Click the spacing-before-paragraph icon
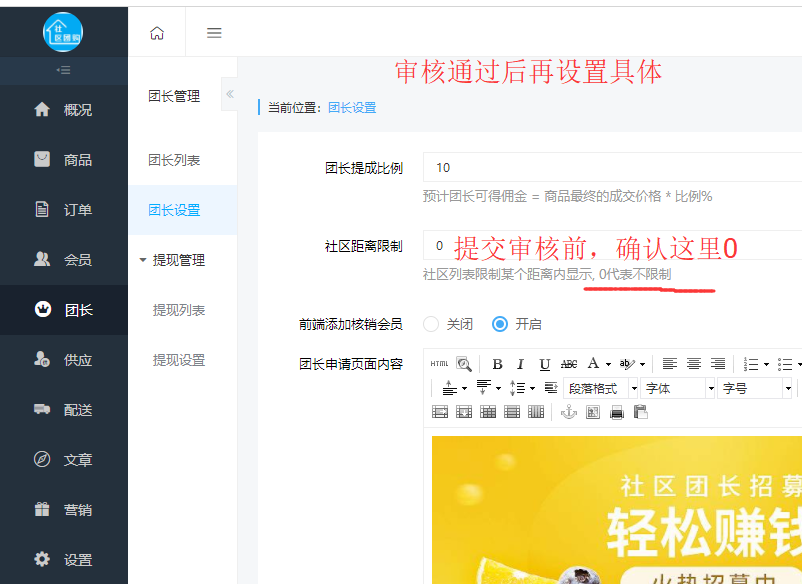 (x=450, y=388)
